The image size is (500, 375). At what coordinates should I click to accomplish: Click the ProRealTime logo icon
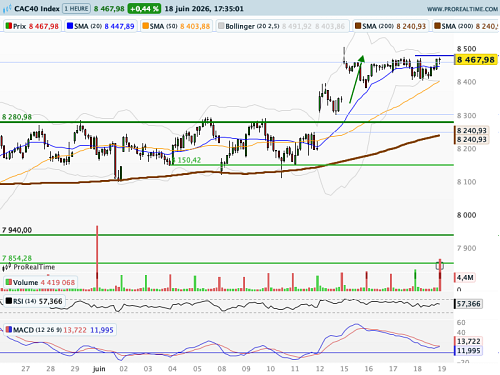[x=7, y=267]
